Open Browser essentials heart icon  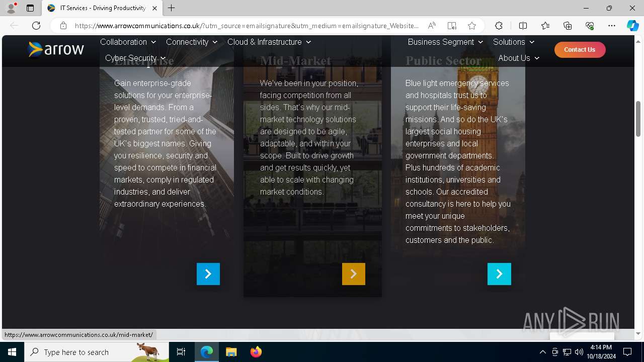pyautogui.click(x=590, y=26)
